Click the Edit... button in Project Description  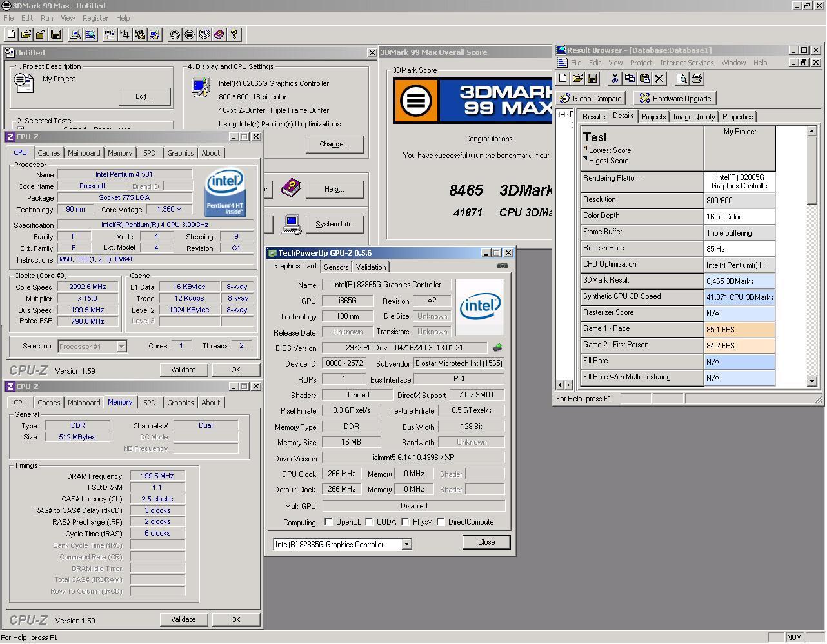[144, 96]
